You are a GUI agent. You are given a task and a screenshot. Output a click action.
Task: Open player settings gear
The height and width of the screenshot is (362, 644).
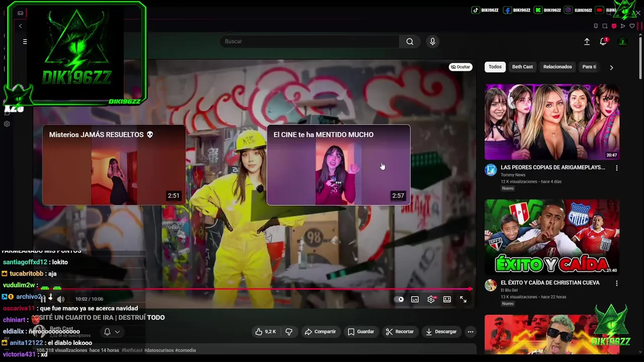coord(431,299)
